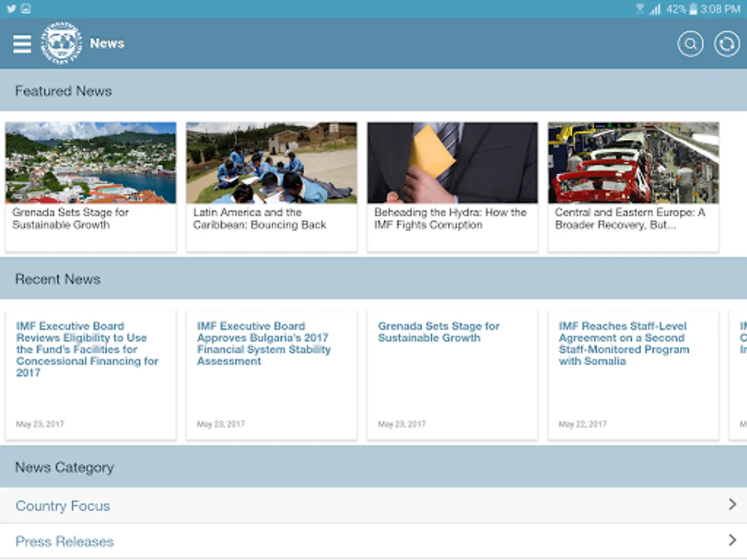Expand the Press Releases chevron
This screenshot has width=747, height=560.
point(733,541)
